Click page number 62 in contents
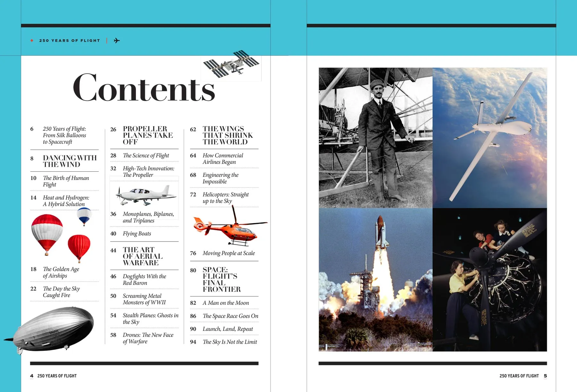 coord(193,129)
